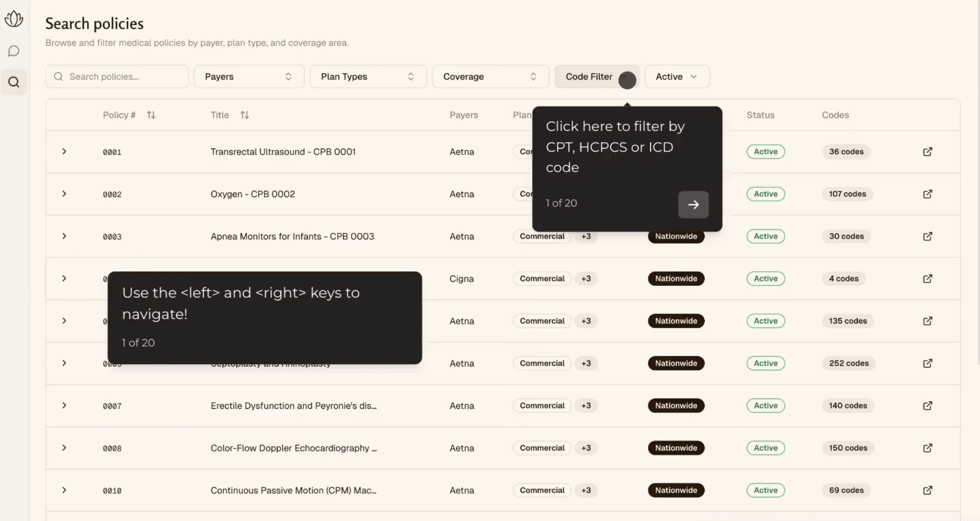Expand row for policy 0001
Viewport: 980px width, 521px height.
click(x=64, y=151)
